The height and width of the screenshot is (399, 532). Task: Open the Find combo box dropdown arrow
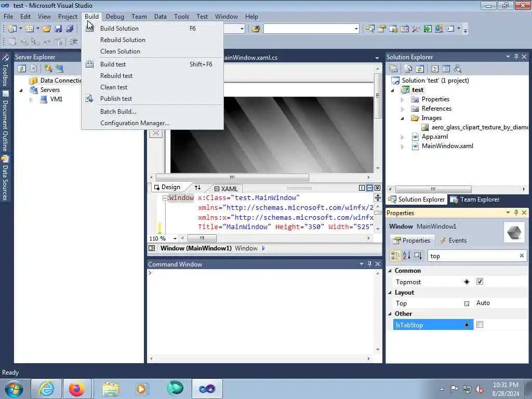point(356,29)
